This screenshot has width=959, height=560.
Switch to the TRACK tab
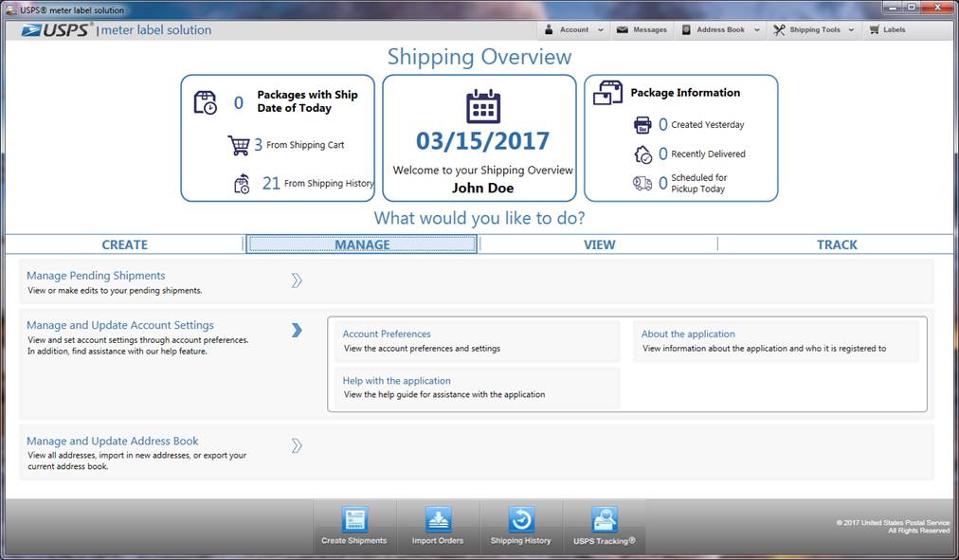tap(837, 244)
